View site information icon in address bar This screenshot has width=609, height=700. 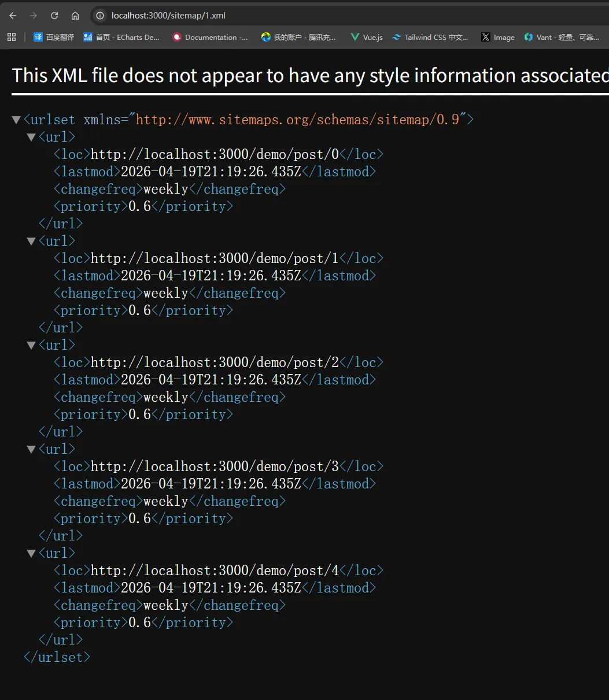(100, 16)
